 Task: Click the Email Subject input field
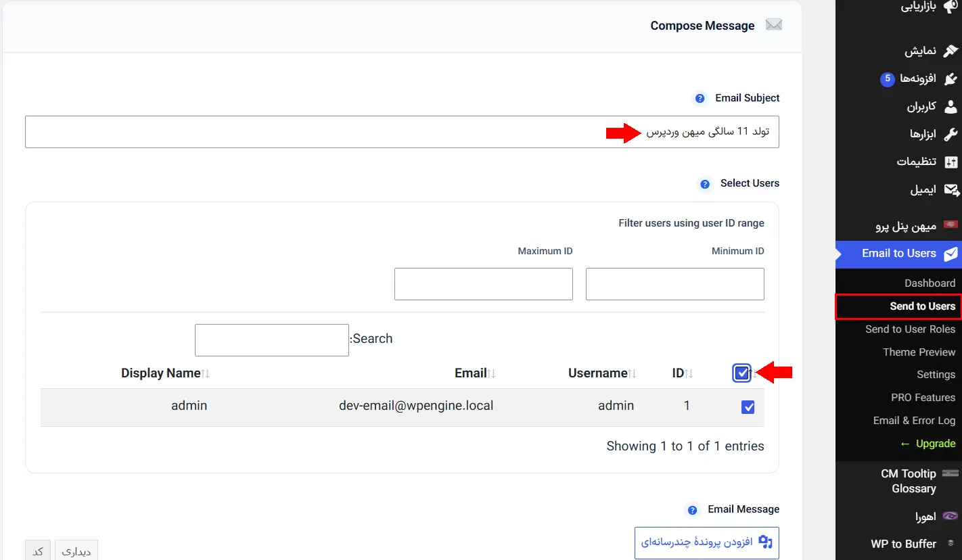coord(402,132)
